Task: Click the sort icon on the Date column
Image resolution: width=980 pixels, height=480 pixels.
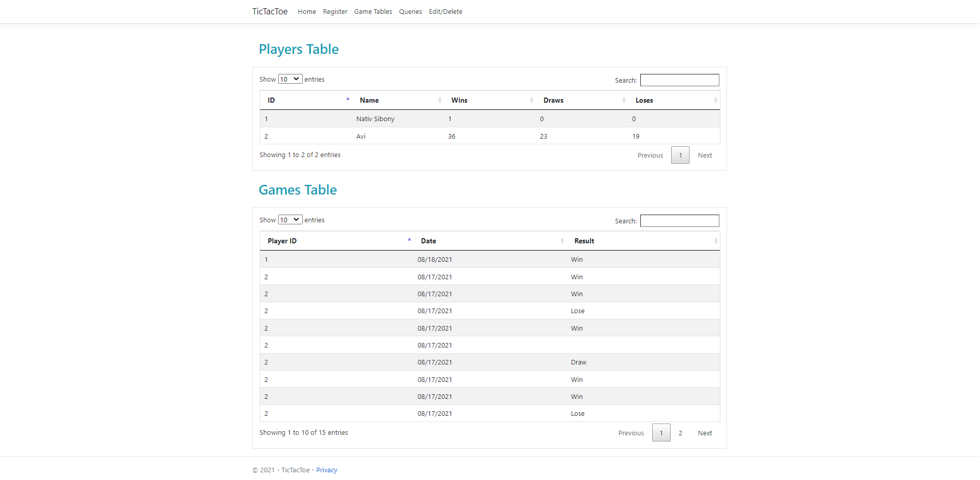Action: click(562, 240)
